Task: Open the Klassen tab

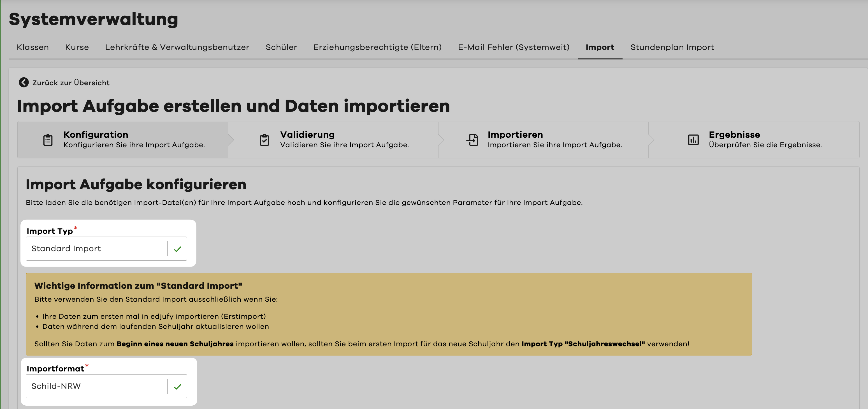Action: 33,47
